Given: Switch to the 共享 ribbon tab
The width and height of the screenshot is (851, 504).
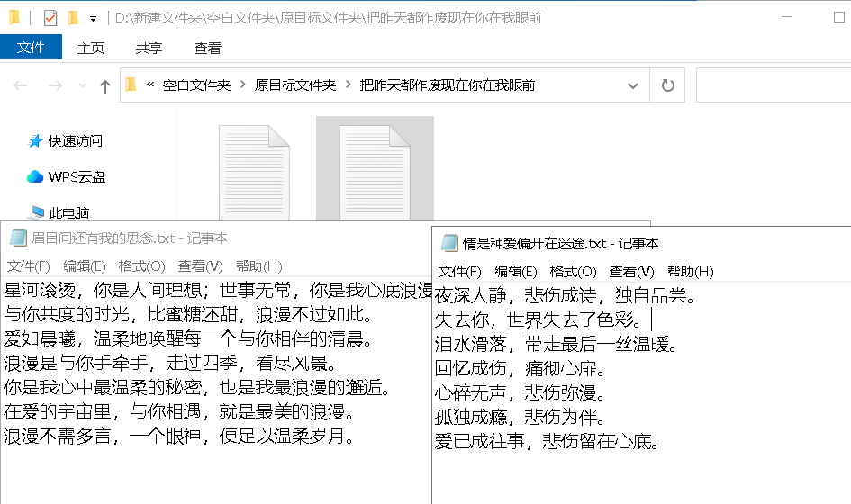Looking at the screenshot, I should coord(149,49).
